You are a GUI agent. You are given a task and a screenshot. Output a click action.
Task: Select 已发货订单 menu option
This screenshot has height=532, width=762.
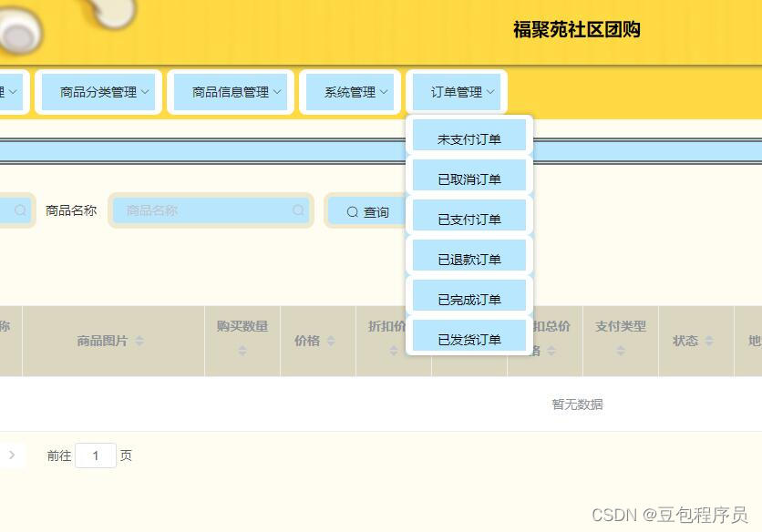tap(469, 335)
